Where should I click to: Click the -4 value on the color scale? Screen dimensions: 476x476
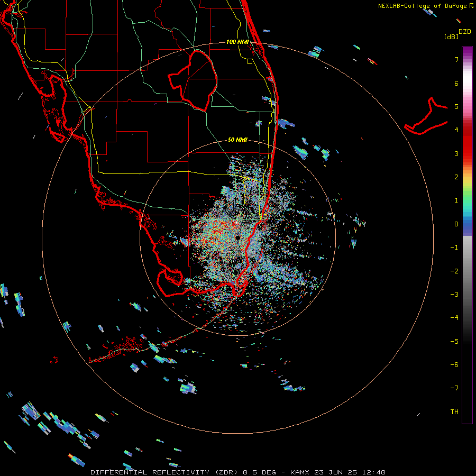pyautogui.click(x=454, y=318)
